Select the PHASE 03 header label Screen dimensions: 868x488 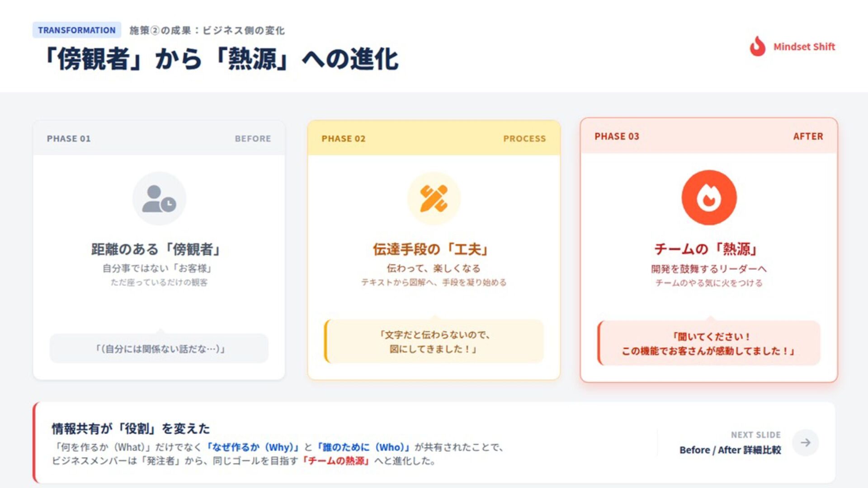click(617, 136)
